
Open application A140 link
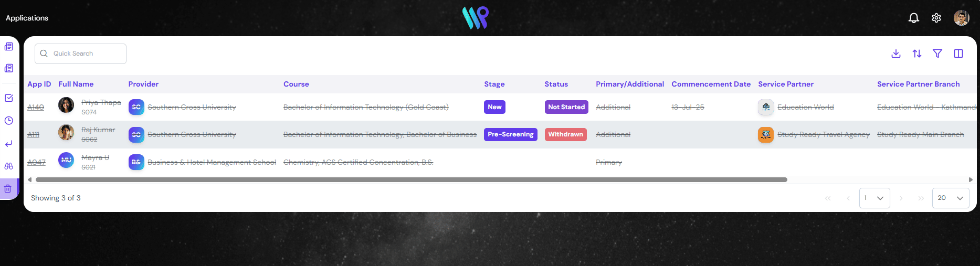pos(36,107)
